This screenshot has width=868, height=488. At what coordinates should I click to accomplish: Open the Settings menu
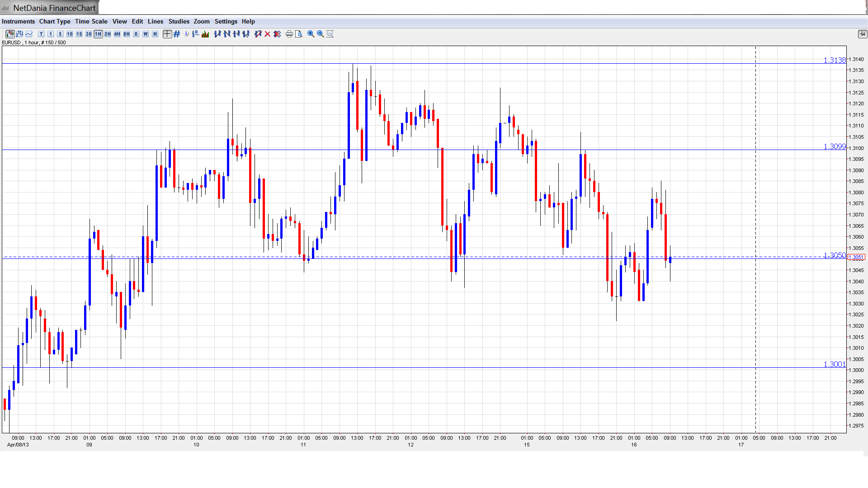click(x=226, y=21)
